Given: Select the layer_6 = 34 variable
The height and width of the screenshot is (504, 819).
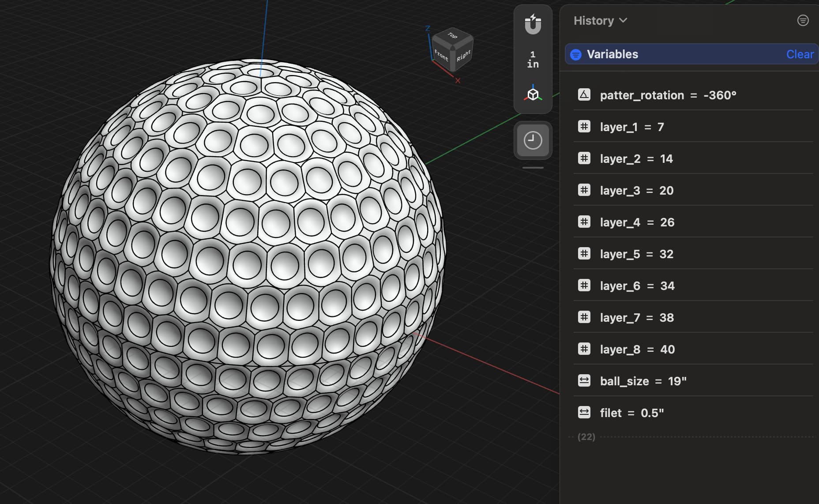Looking at the screenshot, I should 693,286.
